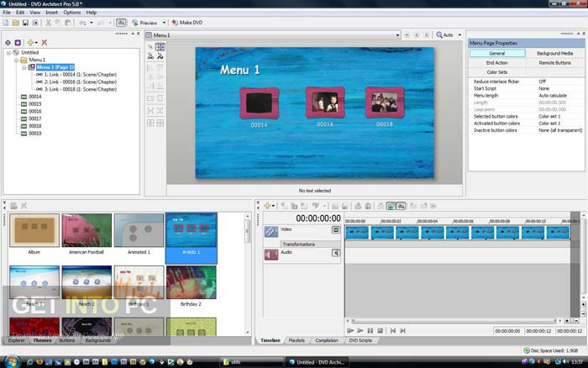Click the 00016 menu button thumbnail in workspace
The width and height of the screenshot is (588, 368).
(x=325, y=103)
